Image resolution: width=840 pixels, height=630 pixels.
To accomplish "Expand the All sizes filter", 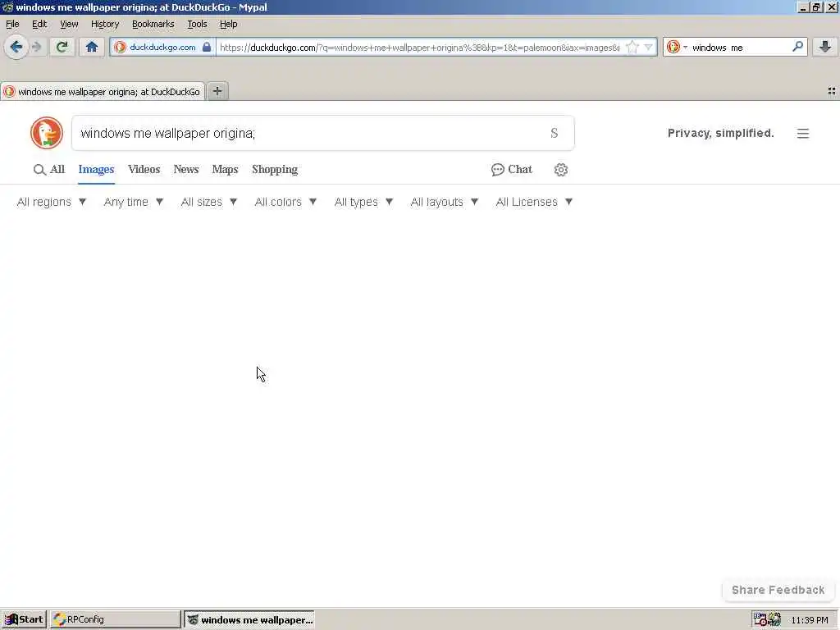I will [209, 202].
